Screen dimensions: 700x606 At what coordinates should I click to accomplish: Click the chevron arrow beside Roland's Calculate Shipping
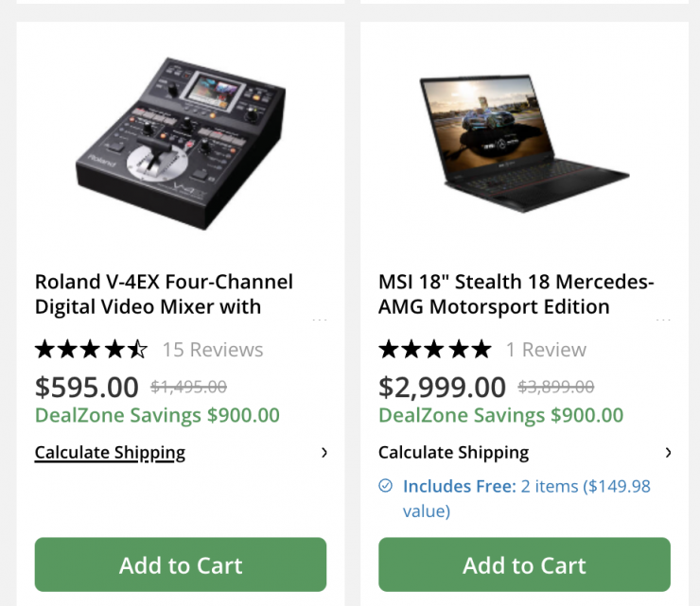(324, 452)
